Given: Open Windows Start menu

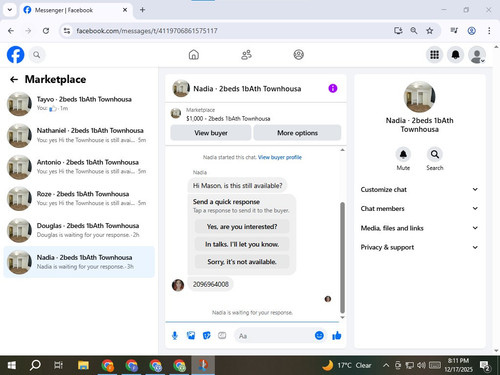Looking at the screenshot, I should [x=12, y=365].
